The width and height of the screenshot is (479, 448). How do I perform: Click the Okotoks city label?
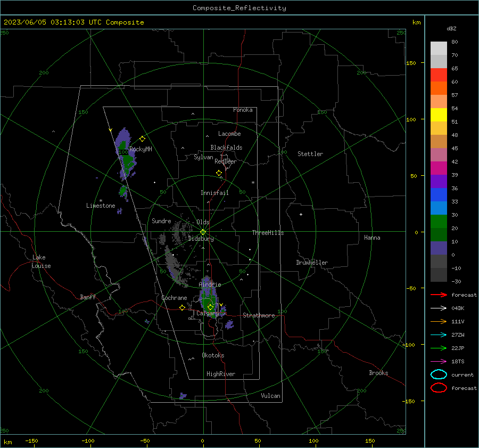click(x=213, y=355)
